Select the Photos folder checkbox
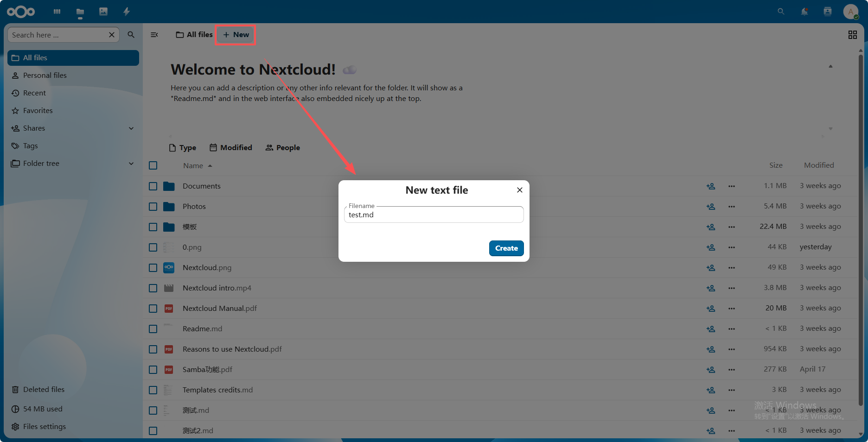The width and height of the screenshot is (868, 442). click(x=153, y=207)
